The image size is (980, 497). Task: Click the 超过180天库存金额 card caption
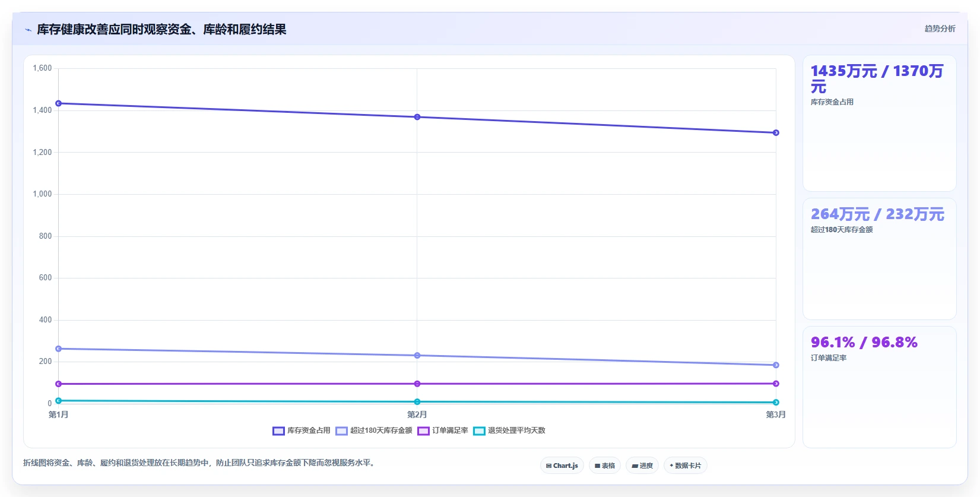pyautogui.click(x=842, y=230)
